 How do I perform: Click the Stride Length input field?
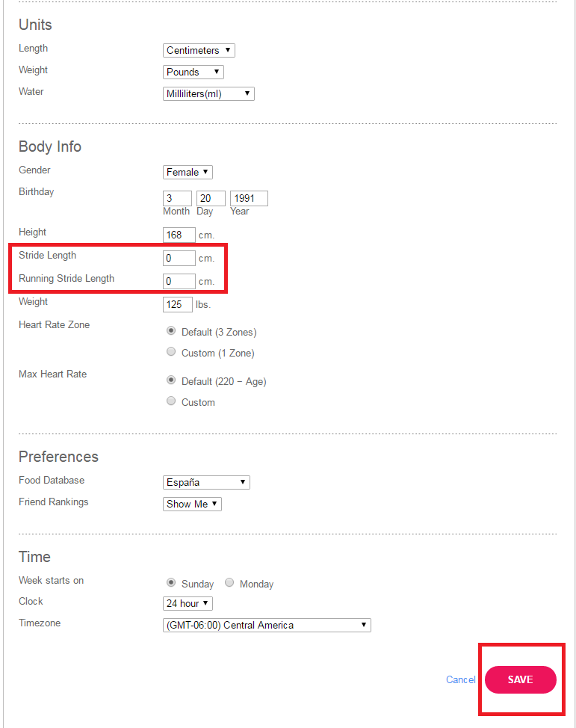click(179, 259)
